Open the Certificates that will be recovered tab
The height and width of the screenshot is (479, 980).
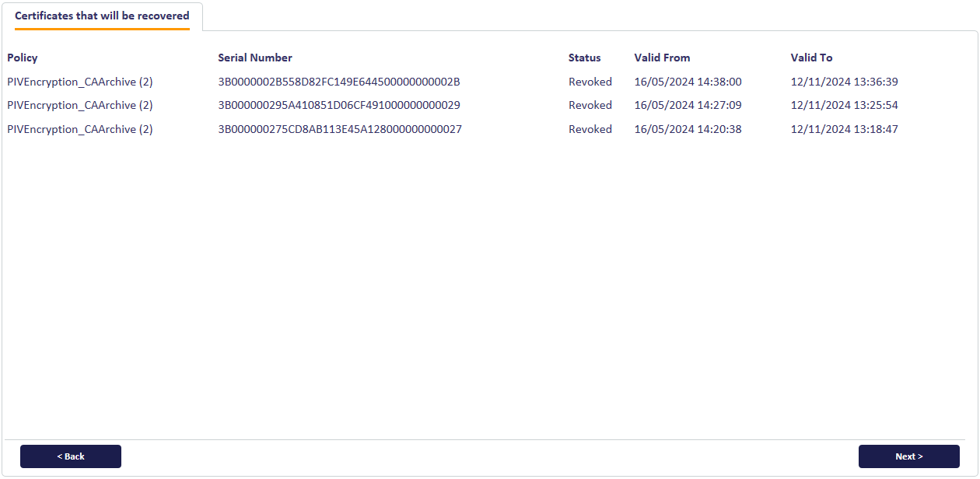[x=102, y=16]
